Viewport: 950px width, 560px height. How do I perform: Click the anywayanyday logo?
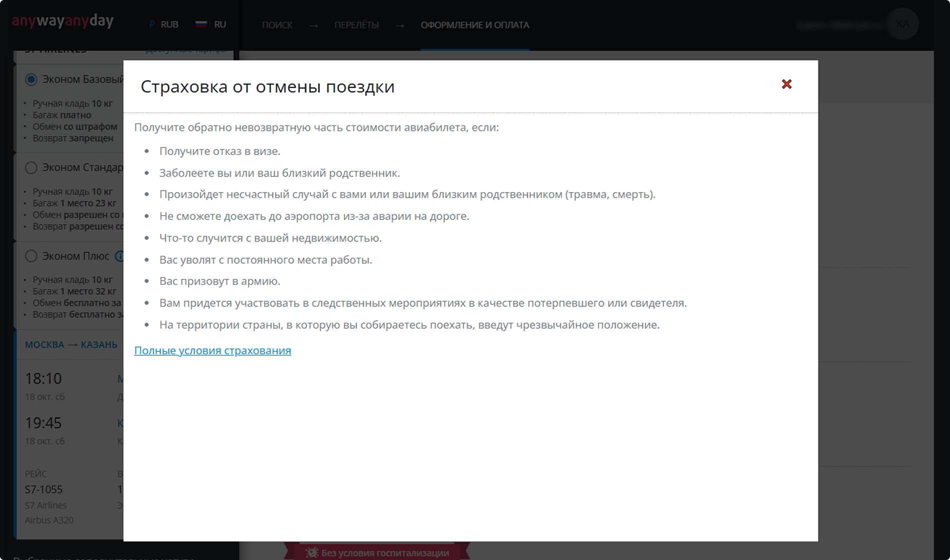coord(62,21)
